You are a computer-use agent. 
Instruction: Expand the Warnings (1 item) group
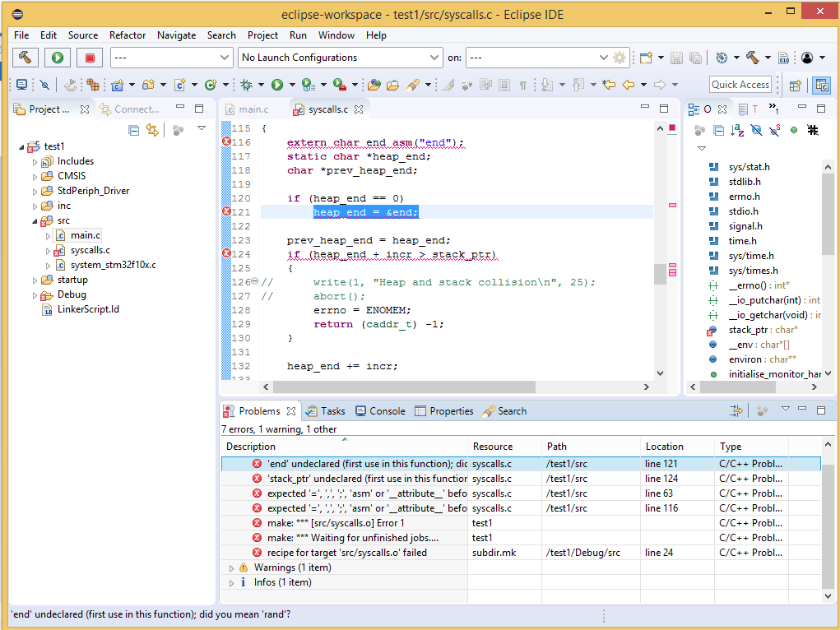pyautogui.click(x=231, y=567)
